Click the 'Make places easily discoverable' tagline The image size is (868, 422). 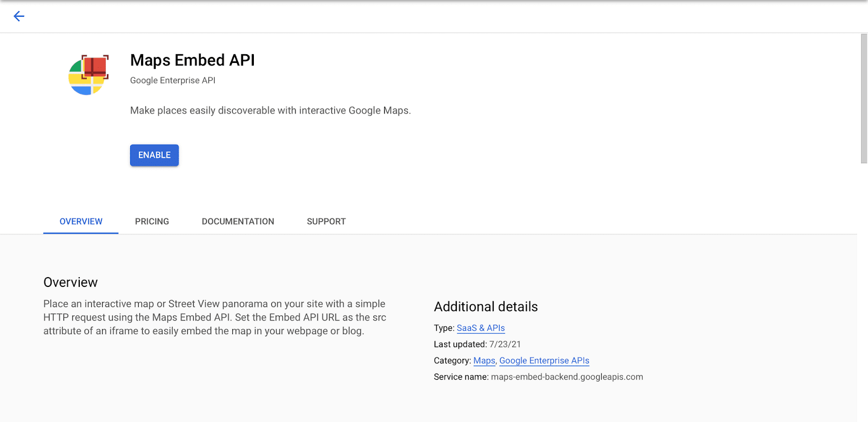tap(270, 111)
